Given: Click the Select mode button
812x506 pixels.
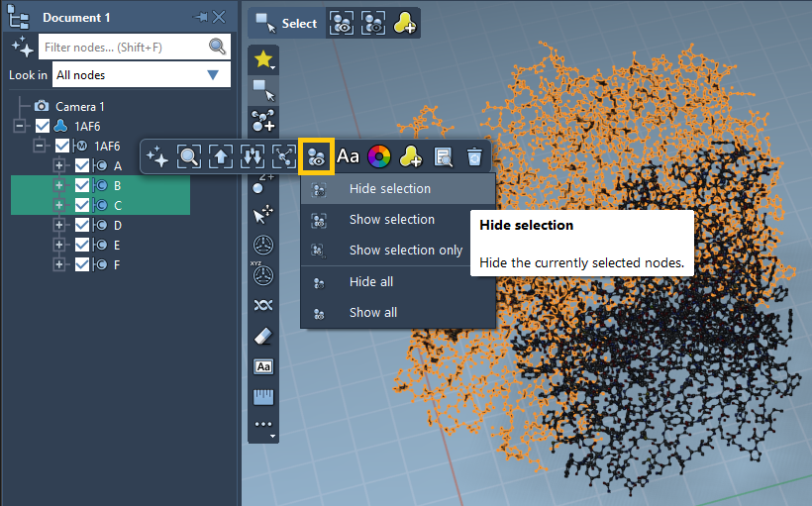Looking at the screenshot, I should coord(286,24).
